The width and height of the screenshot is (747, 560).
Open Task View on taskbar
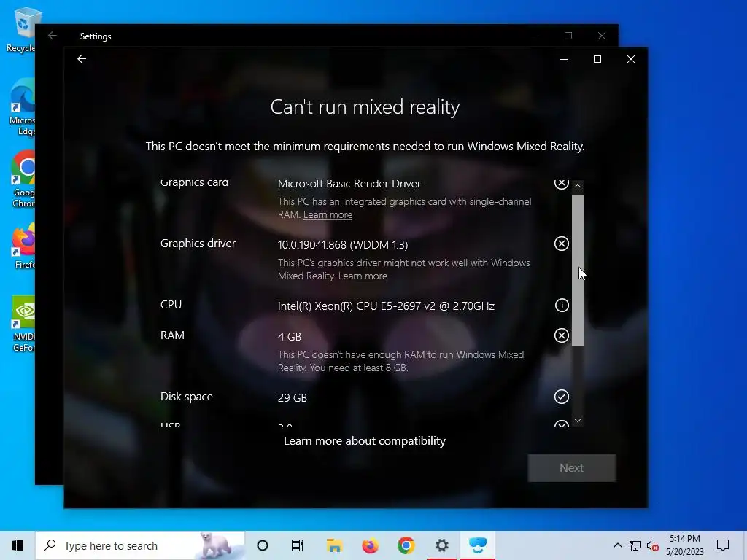click(298, 545)
